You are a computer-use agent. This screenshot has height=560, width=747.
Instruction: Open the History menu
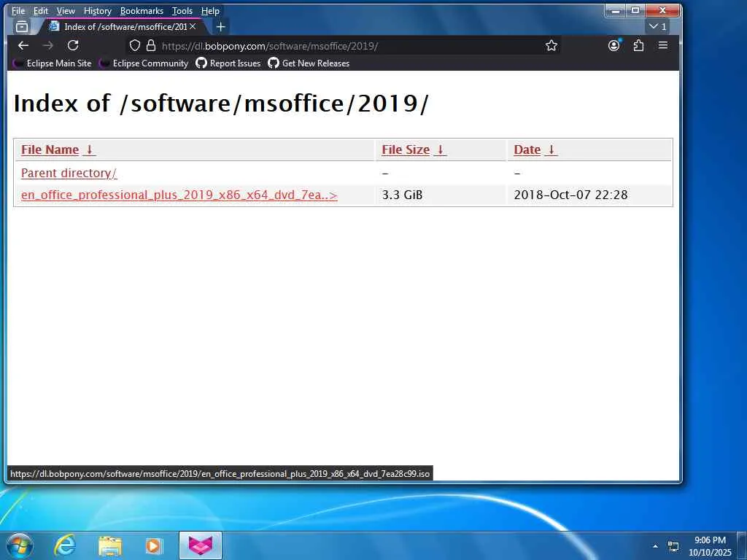97,10
